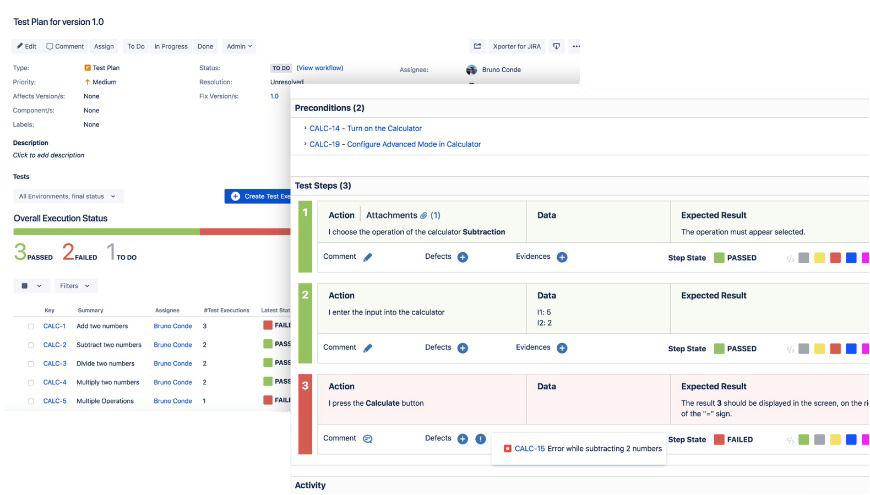870x495 pixels.
Task: Tick the checkbox for CALC-2 row
Action: [31, 345]
